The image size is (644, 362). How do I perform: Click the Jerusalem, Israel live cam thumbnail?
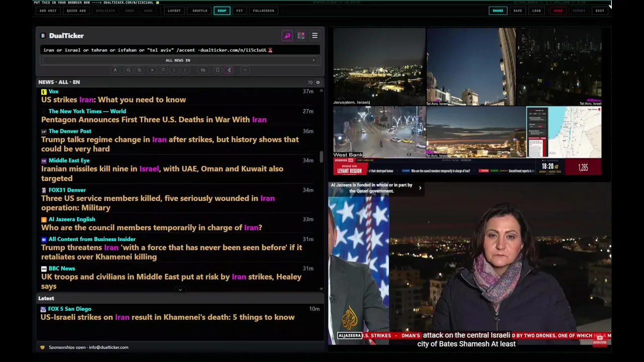[x=379, y=67]
